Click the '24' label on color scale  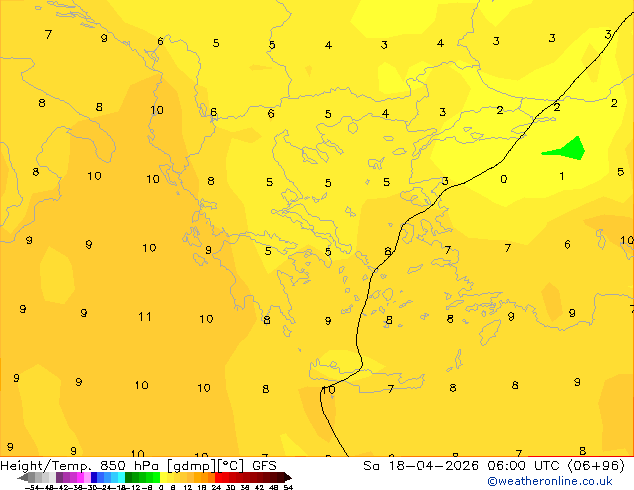tap(216, 487)
